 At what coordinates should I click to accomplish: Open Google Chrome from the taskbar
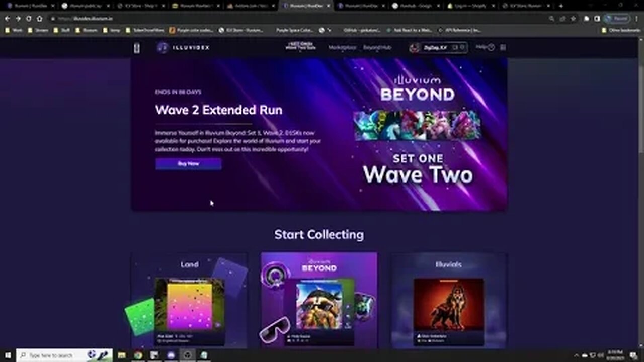tap(138, 355)
